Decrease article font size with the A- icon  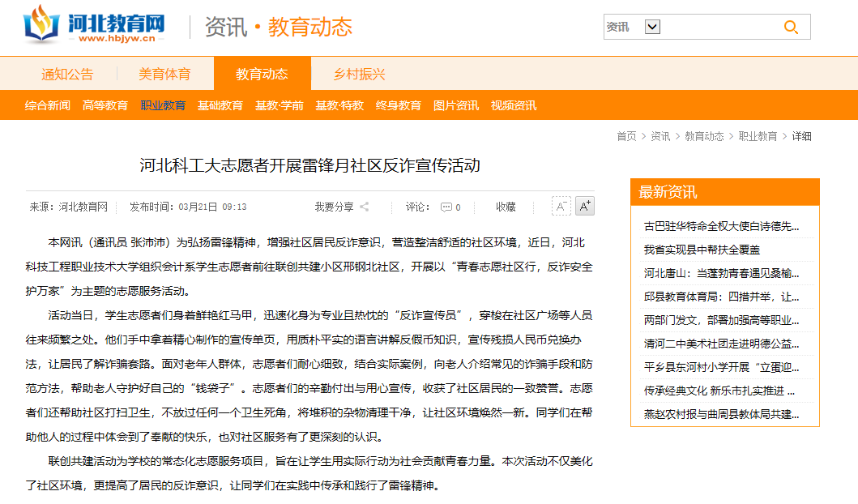pos(561,207)
